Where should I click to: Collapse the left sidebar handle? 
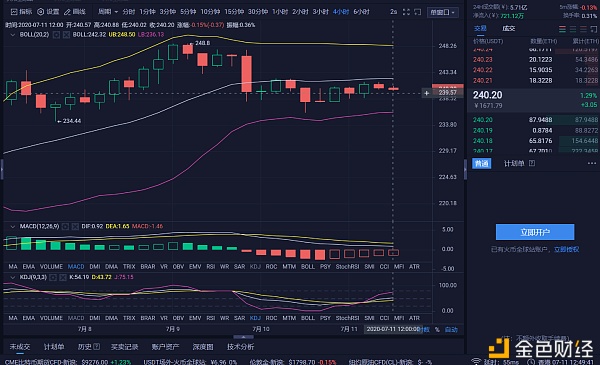2,169
